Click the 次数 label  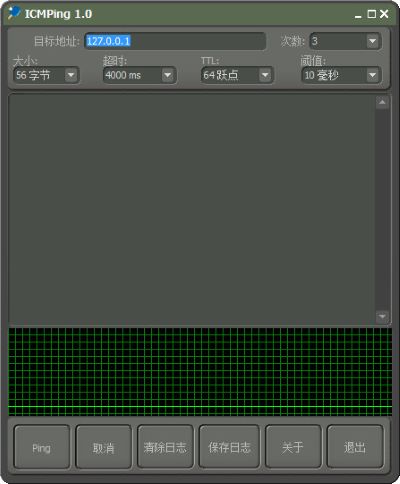pyautogui.click(x=293, y=41)
